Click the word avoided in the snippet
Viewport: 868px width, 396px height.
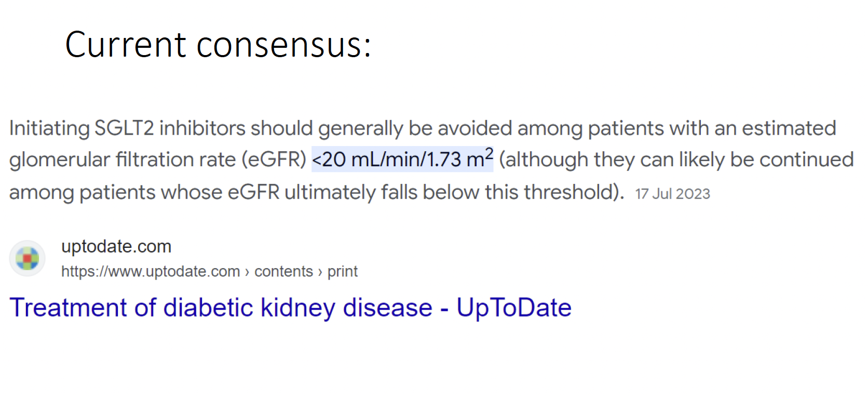coord(474,128)
